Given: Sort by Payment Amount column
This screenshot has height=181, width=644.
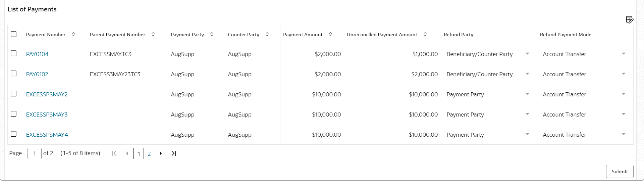Looking at the screenshot, I should pos(330,34).
